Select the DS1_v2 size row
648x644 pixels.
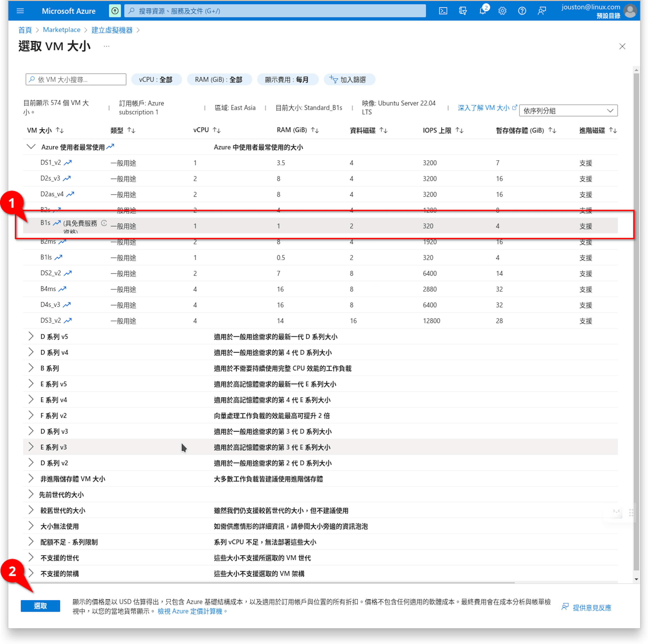pyautogui.click(x=320, y=163)
